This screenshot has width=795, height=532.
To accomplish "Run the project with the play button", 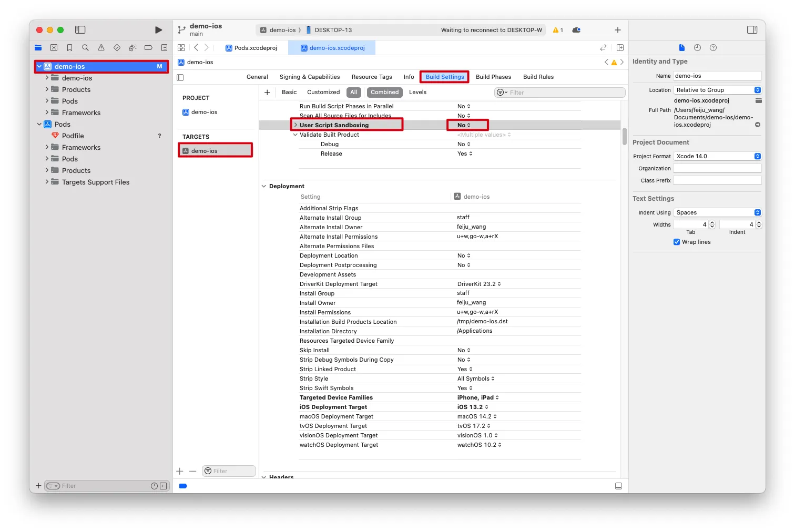I will [x=158, y=30].
